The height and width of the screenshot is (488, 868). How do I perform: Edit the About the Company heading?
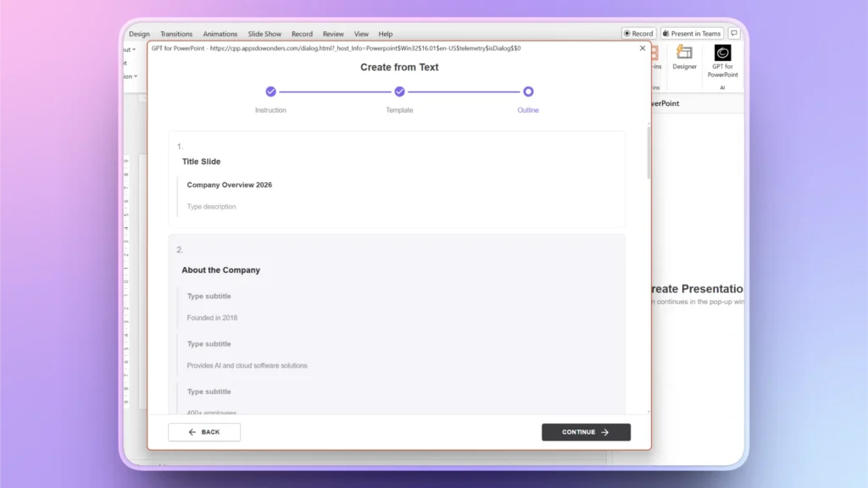coord(221,270)
